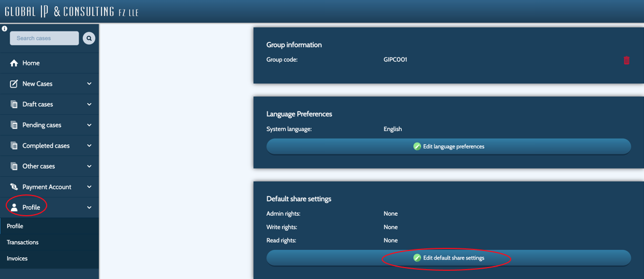Expand the New Cases chevron
The height and width of the screenshot is (279, 644).
tap(89, 83)
